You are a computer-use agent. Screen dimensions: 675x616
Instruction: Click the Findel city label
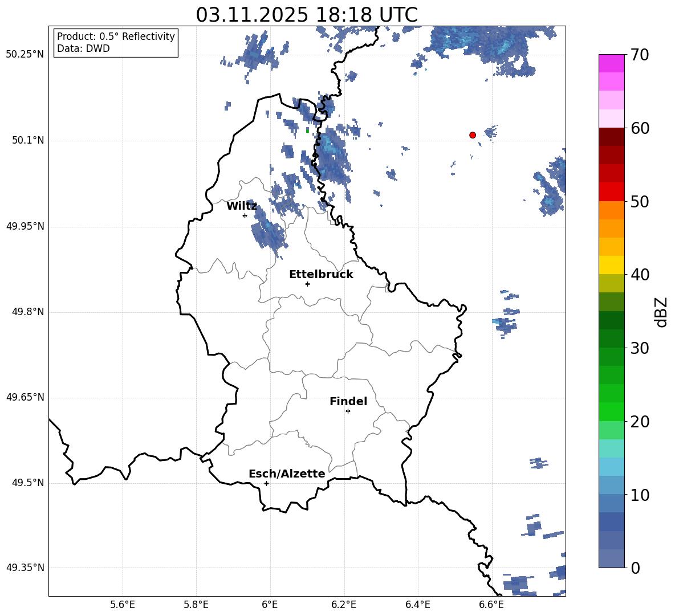[x=348, y=401]
